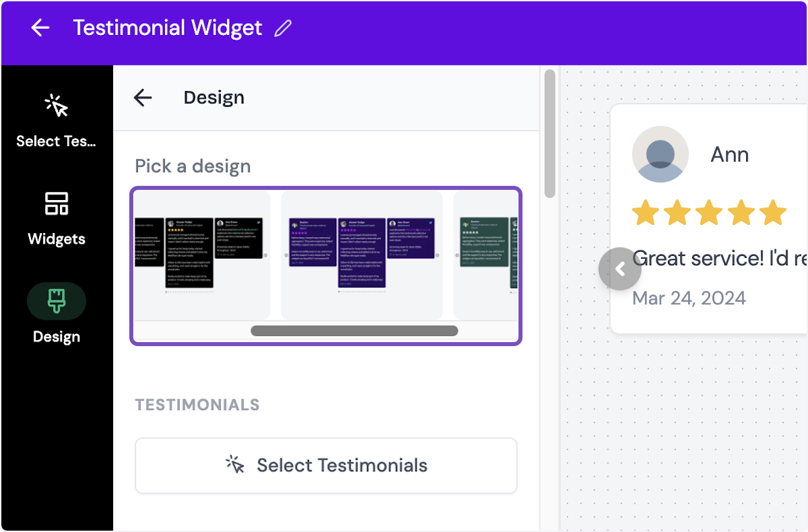The height and width of the screenshot is (532, 808).
Task: Collapse the carousel with the previous-slide chevron
Action: pos(620,268)
